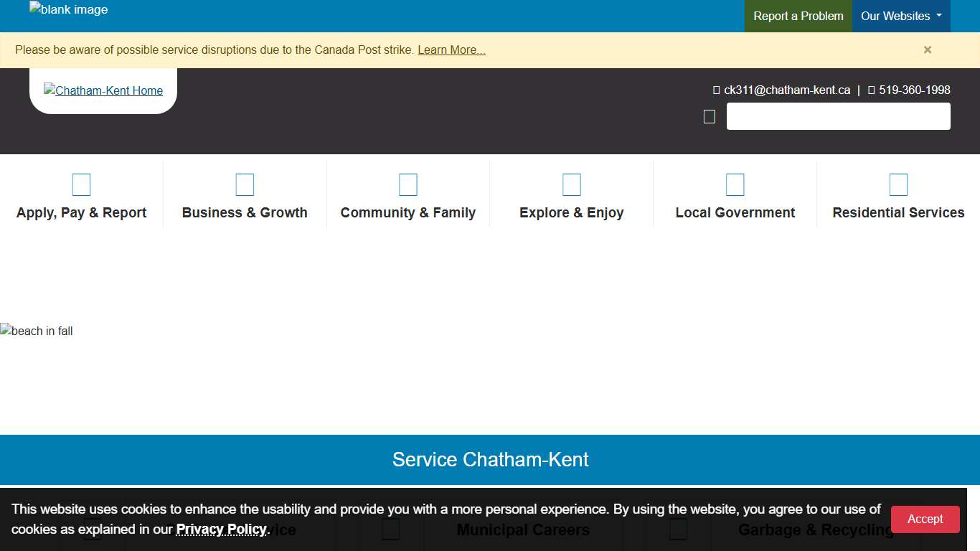This screenshot has width=980, height=551.
Task: Click the Garbage & Recycling icon
Action: [x=677, y=529]
